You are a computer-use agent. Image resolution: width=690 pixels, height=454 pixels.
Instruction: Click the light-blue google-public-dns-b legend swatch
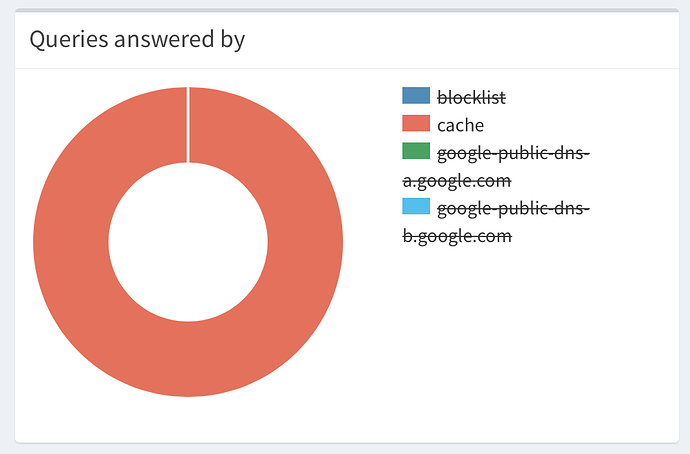point(416,207)
